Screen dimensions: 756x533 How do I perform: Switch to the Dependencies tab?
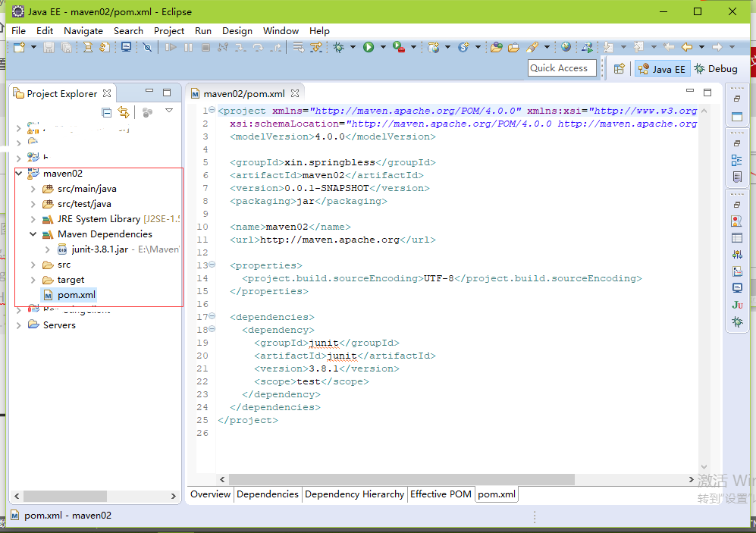point(268,494)
